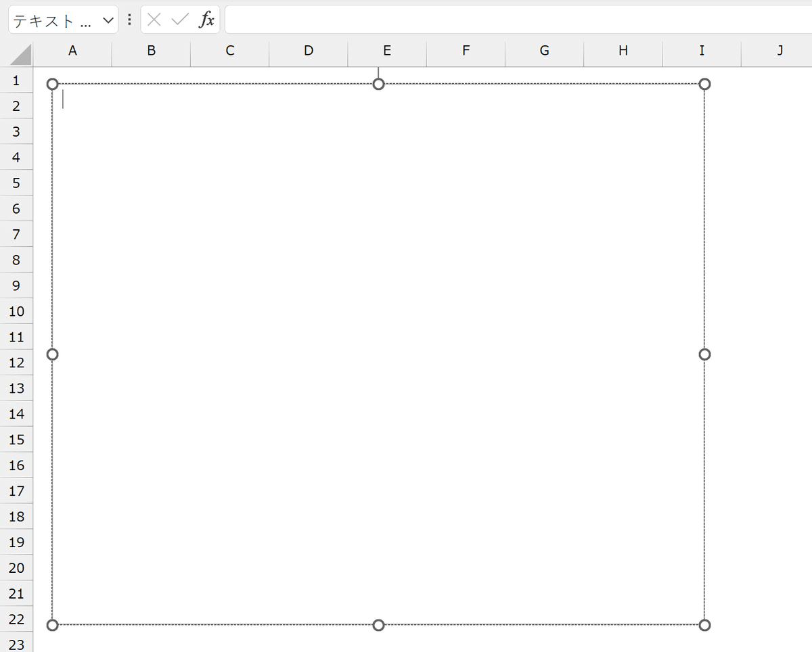This screenshot has width=812, height=652.
Task: Select row 16 header
Action: tap(16, 465)
